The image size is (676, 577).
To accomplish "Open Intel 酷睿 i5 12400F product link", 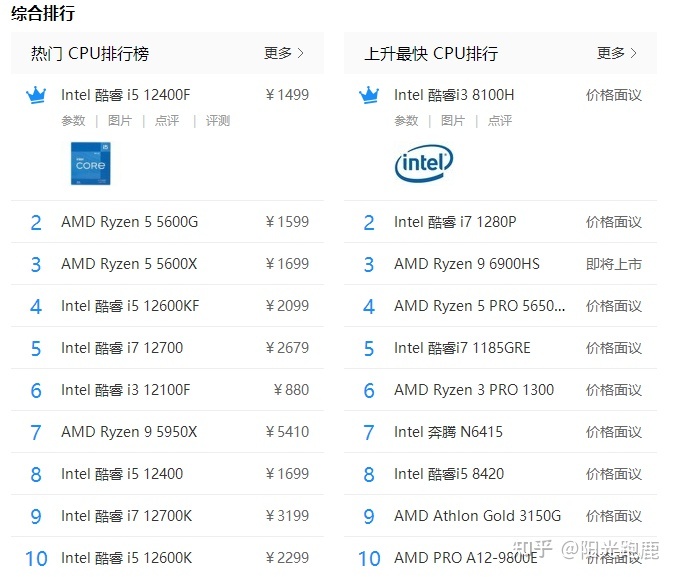I will click(125, 95).
